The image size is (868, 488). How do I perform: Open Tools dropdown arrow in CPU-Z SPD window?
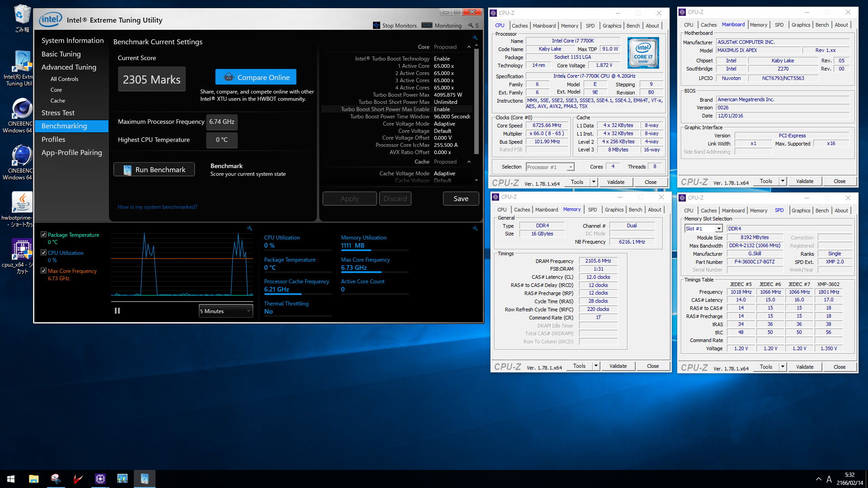(x=783, y=367)
